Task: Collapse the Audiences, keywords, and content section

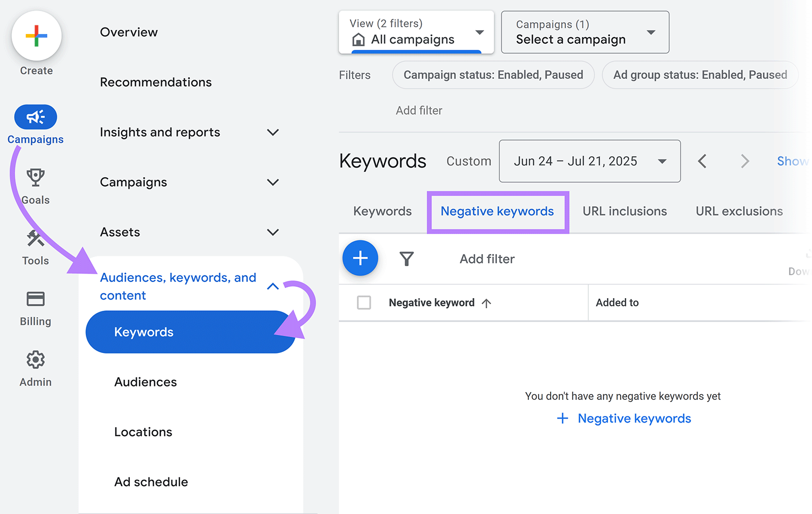Action: (273, 286)
